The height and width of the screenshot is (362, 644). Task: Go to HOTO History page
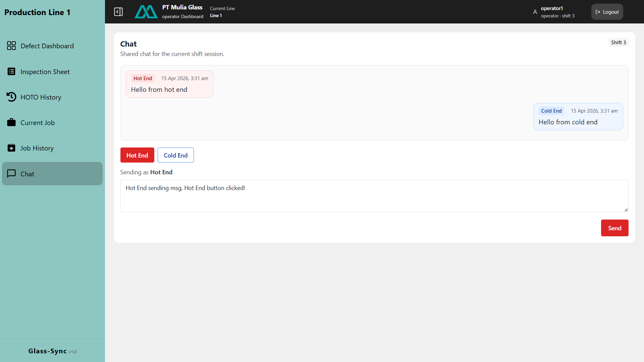[52, 97]
